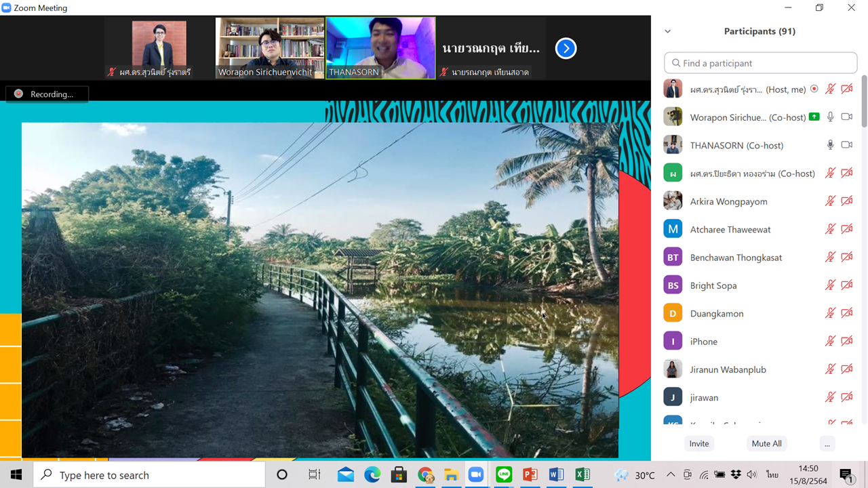Select Atcharee Thaweewat in participant list
The image size is (868, 488).
pyautogui.click(x=730, y=229)
